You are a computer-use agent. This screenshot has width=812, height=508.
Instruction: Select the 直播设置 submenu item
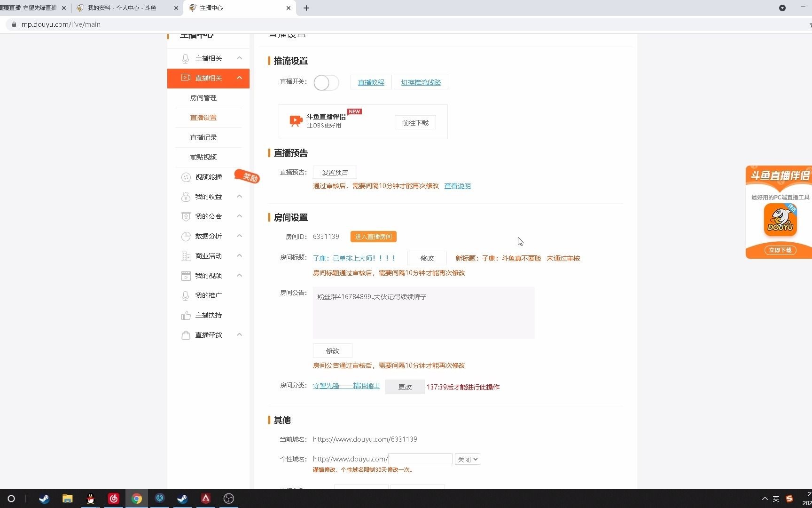(203, 118)
